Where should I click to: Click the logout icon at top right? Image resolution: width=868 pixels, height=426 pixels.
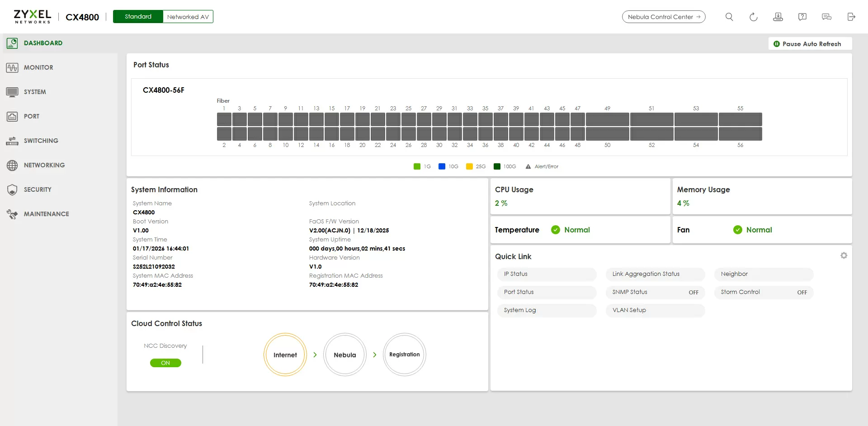coord(851,17)
